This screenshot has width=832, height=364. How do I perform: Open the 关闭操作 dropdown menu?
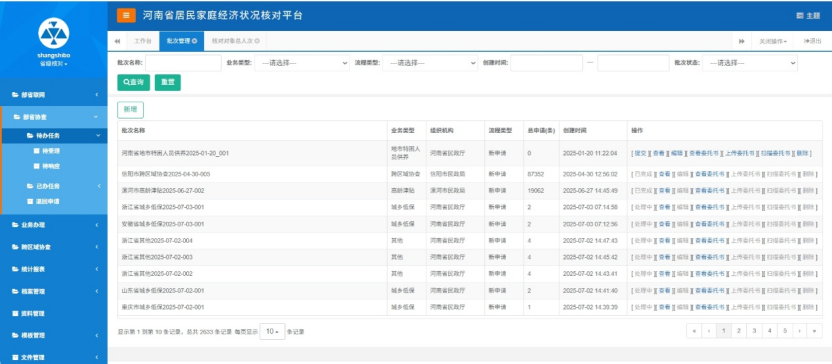[x=773, y=41]
